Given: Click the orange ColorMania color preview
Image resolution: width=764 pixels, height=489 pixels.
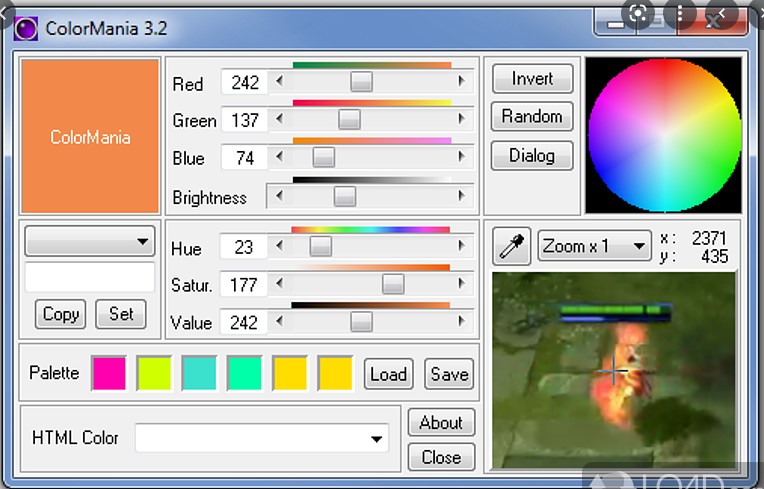Looking at the screenshot, I should [90, 136].
